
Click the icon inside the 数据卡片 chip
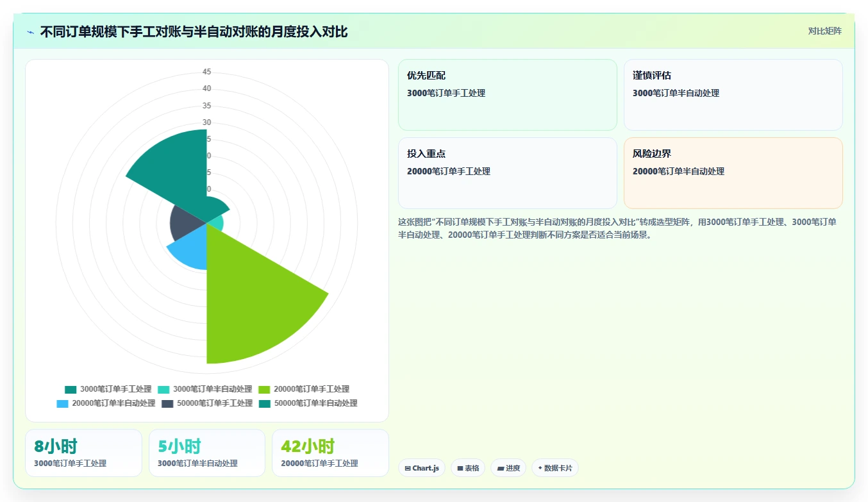pyautogui.click(x=540, y=468)
